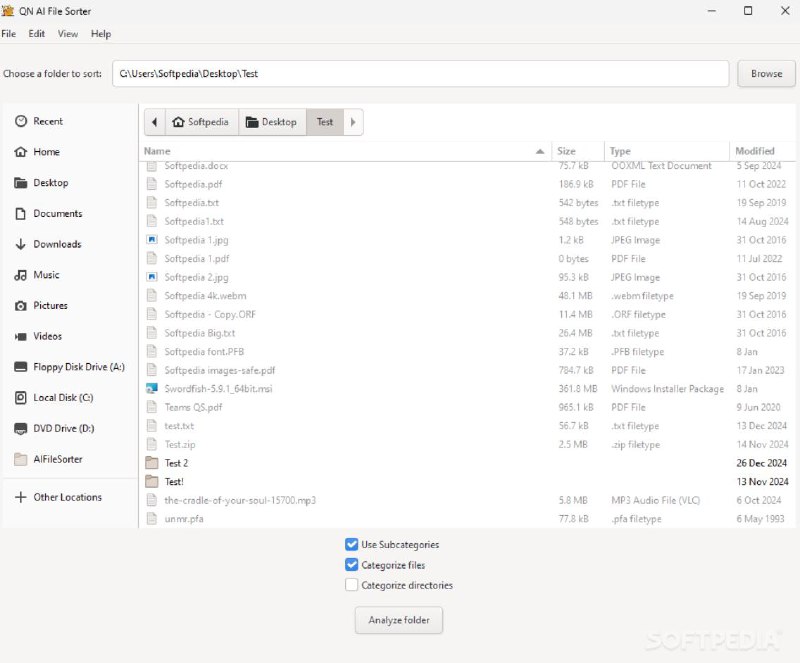Viewport: 800px width, 663px height.
Task: Select Softpedia images-safe.pdf file name
Action: [x=219, y=370]
